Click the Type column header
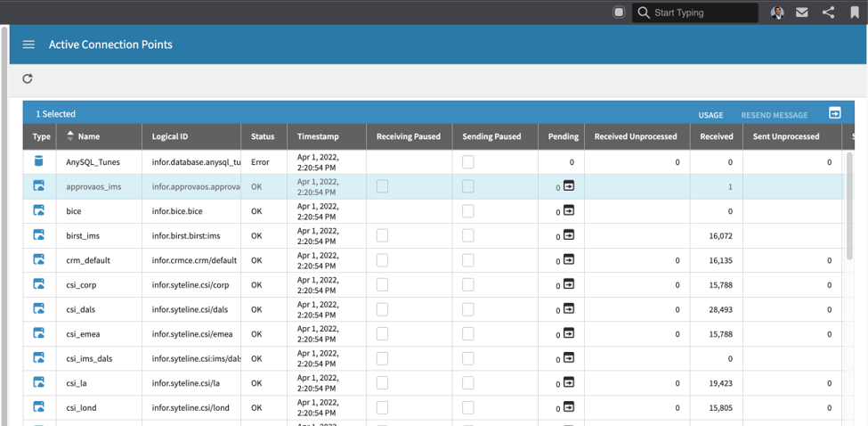Viewport: 868px width, 426px height. point(39,136)
